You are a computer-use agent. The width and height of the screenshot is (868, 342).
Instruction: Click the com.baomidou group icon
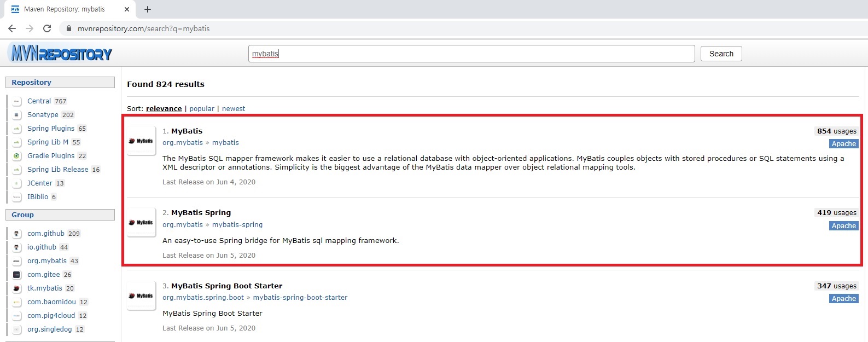pyautogui.click(x=17, y=302)
